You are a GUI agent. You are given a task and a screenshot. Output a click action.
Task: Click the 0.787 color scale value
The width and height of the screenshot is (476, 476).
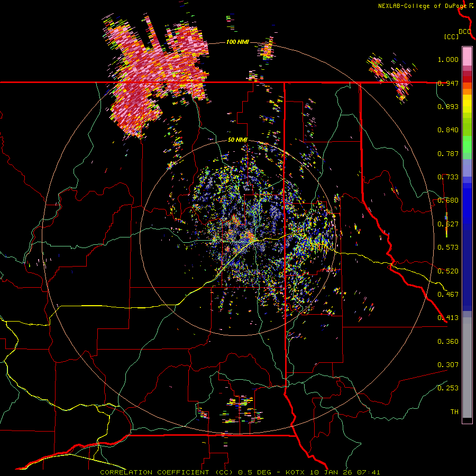tap(448, 153)
